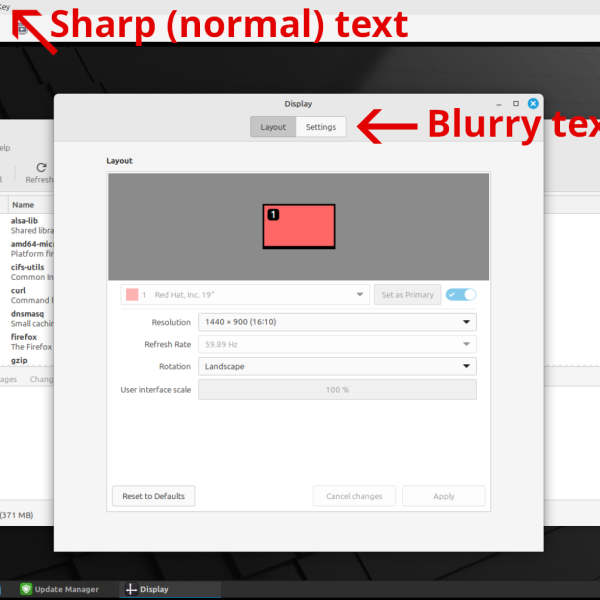Viewport: 600px width, 600px height.
Task: Select the cifs-utils update row
Action: [x=27, y=272]
